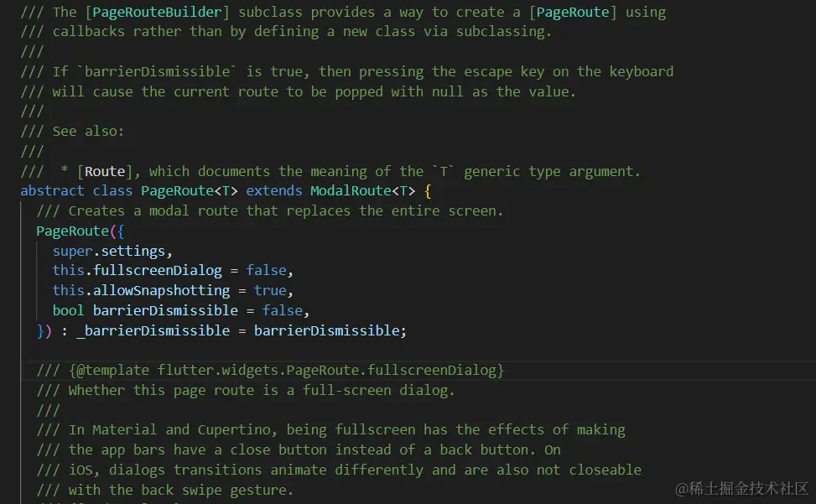
Task: Click the 'See also:' comment line
Action: click(88, 132)
